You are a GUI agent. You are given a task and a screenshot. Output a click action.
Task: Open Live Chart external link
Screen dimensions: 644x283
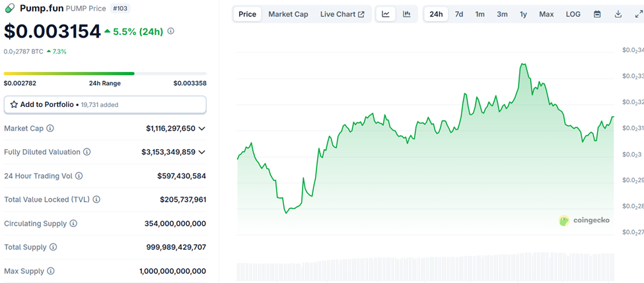click(x=342, y=14)
